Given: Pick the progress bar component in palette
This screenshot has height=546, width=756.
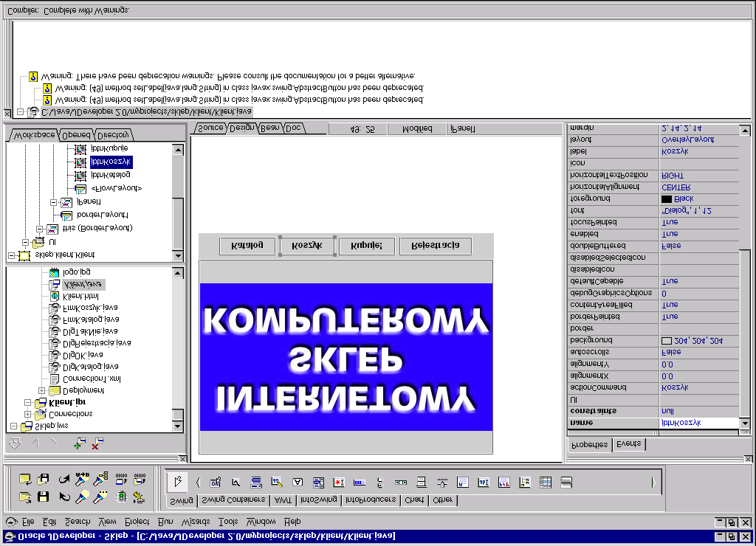Looking at the screenshot, I should point(360,482).
